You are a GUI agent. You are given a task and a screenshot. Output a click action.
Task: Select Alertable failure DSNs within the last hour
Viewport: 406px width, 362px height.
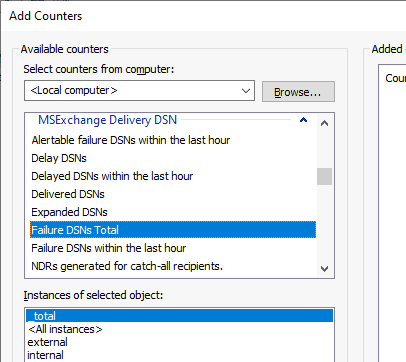pyautogui.click(x=131, y=140)
